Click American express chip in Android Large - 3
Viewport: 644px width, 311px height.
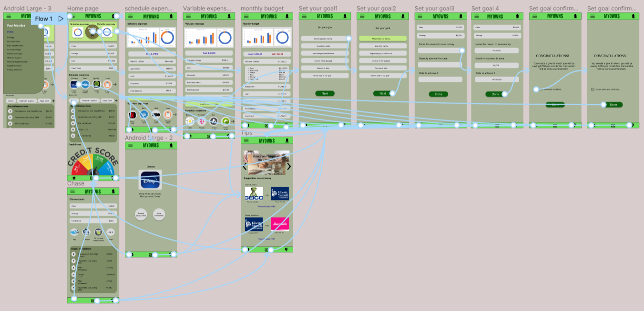click(x=26, y=101)
